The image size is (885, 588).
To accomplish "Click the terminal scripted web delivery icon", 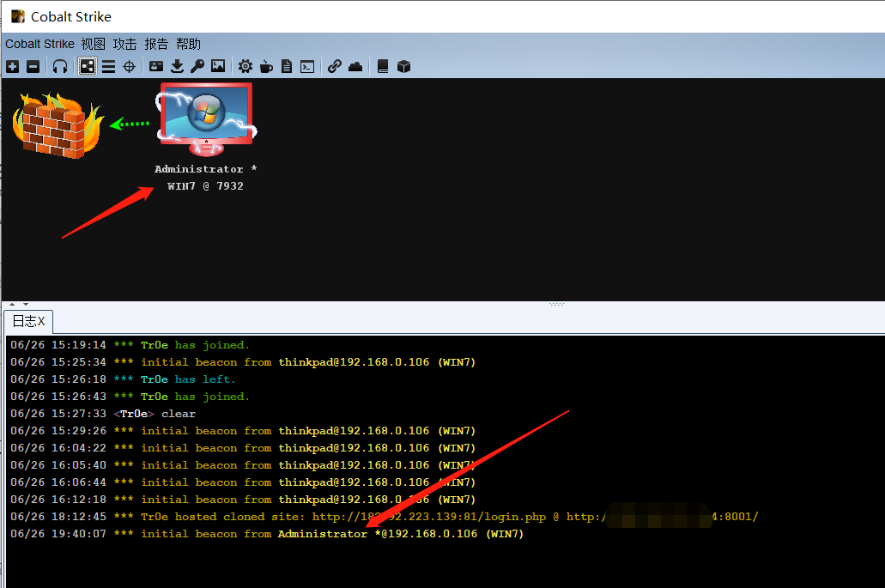I will point(307,67).
